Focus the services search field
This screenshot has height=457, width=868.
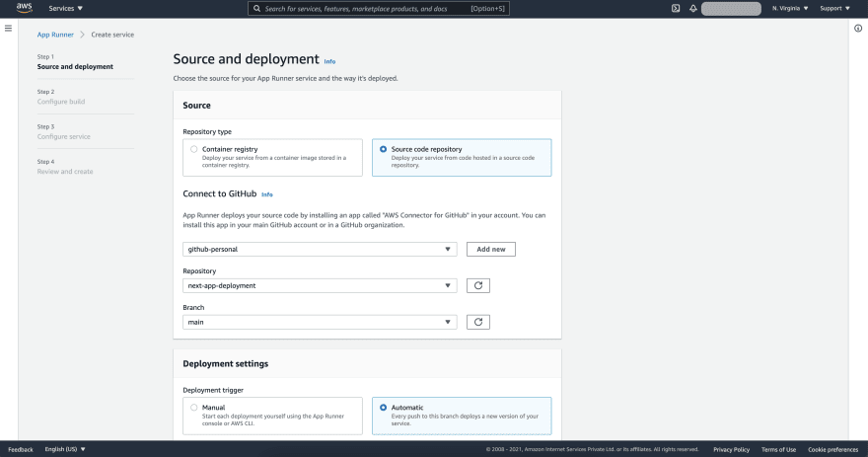coord(379,8)
